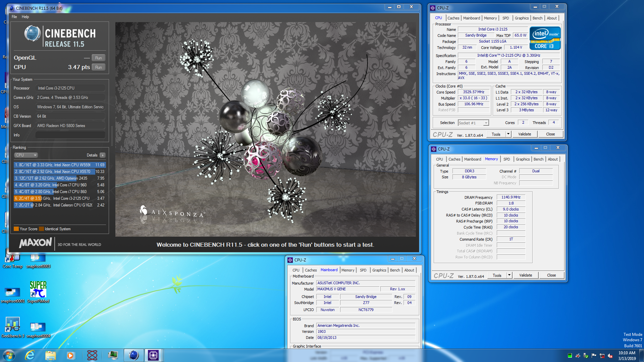Click the Show Desktop button at taskbar end
Image resolution: width=644 pixels, height=362 pixels.
pyautogui.click(x=641, y=356)
